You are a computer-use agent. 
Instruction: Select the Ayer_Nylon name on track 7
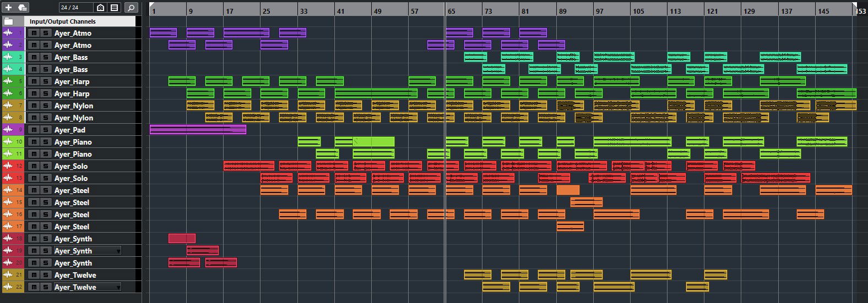tap(74, 106)
